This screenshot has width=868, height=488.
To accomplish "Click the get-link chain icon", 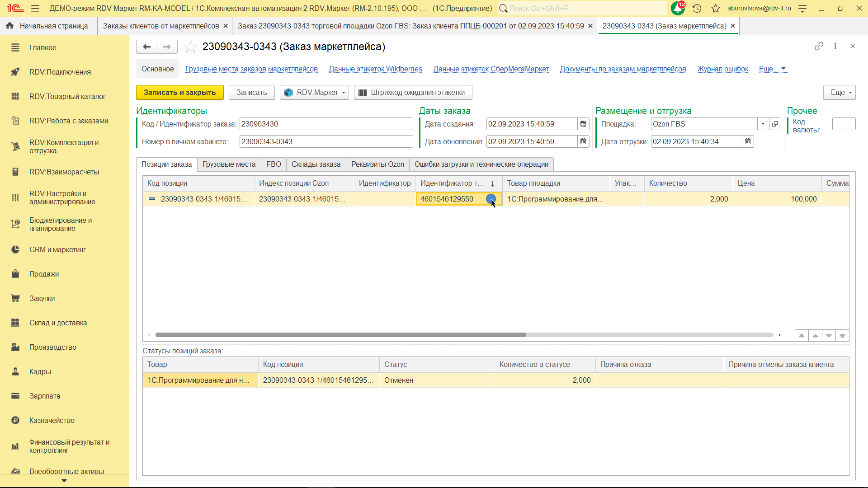I will [x=819, y=46].
